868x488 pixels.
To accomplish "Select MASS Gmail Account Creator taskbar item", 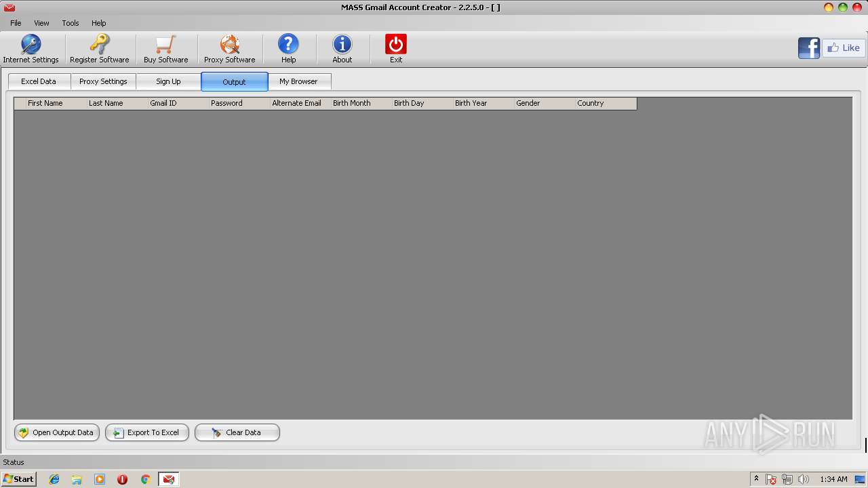I will [x=169, y=479].
